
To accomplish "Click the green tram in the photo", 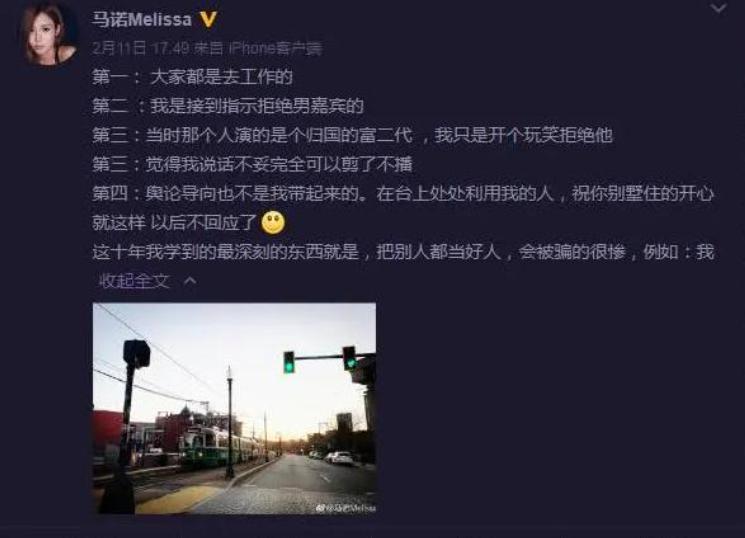I will click(x=219, y=446).
